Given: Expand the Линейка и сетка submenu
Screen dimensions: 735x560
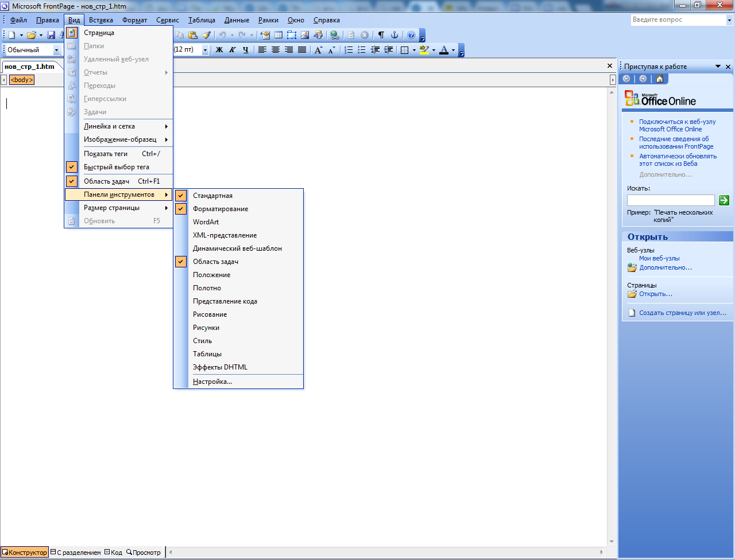Looking at the screenshot, I should [118, 126].
